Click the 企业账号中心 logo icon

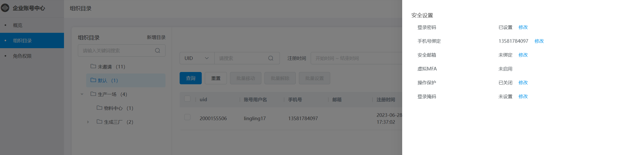pyautogui.click(x=5, y=8)
